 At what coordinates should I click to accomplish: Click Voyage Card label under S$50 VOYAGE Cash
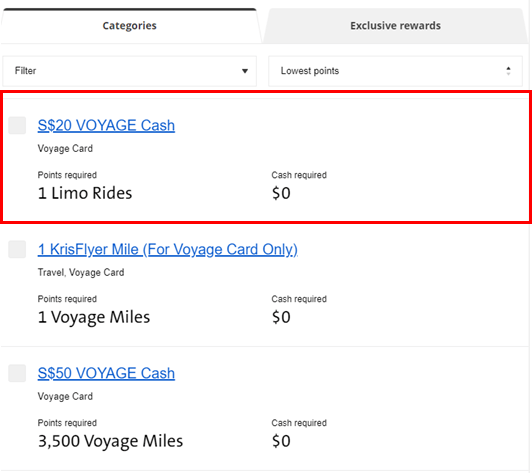point(65,396)
